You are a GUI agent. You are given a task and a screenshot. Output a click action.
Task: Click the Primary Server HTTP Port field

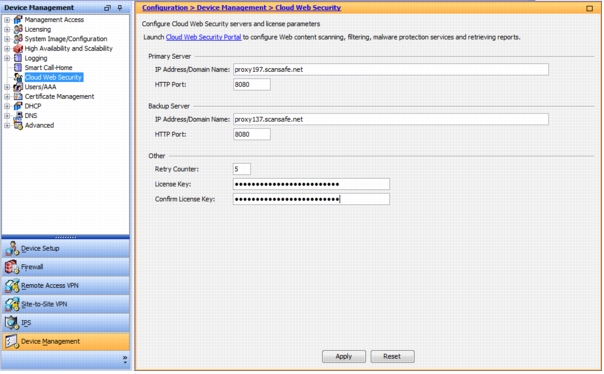(x=252, y=85)
